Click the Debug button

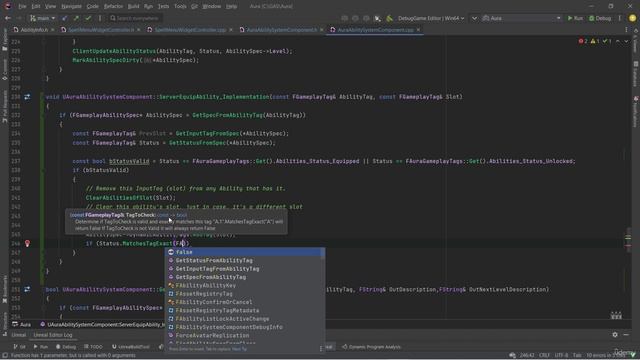tap(600, 18)
